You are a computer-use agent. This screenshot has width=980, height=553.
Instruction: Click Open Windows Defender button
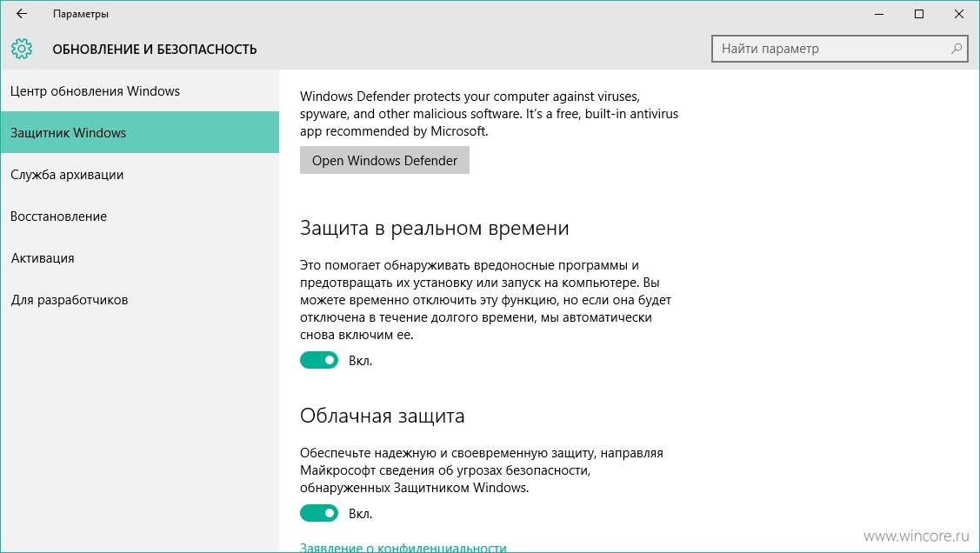pyautogui.click(x=384, y=161)
